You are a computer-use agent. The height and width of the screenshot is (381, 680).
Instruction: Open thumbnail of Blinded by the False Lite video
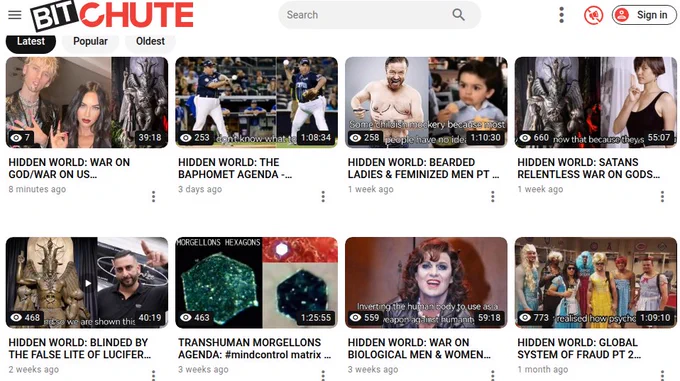coord(87,283)
